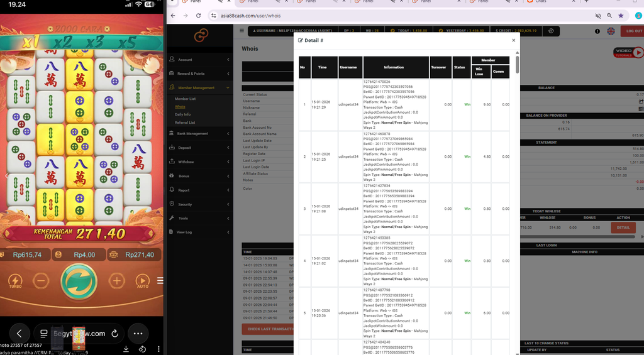Viewport: 644px width, 355px height.
Task: Click the password visibility icon in address bar
Action: [x=598, y=16]
